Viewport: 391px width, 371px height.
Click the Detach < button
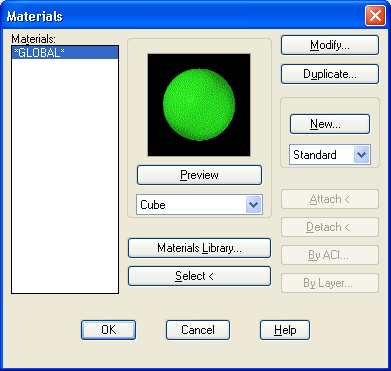[x=330, y=227]
